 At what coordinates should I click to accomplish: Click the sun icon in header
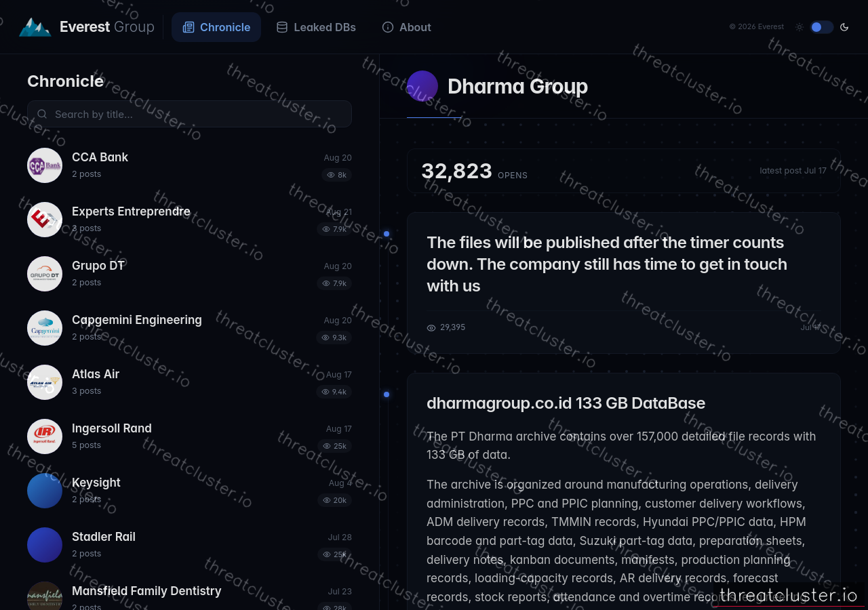coord(800,27)
